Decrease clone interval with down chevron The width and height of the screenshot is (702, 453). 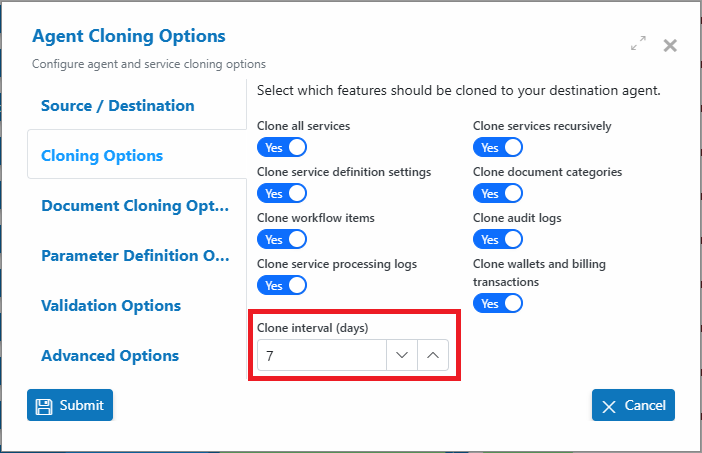(x=402, y=355)
